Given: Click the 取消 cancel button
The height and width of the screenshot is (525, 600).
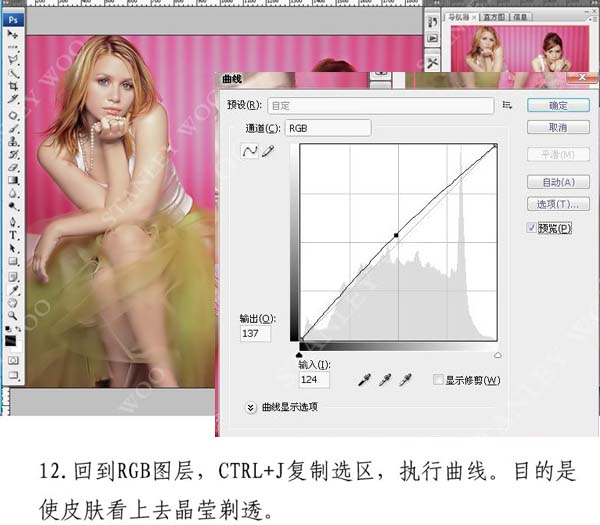Looking at the screenshot, I should click(x=558, y=128).
